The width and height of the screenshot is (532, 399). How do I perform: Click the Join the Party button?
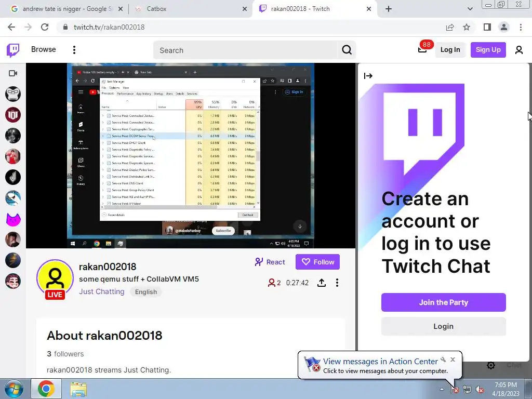point(444,302)
